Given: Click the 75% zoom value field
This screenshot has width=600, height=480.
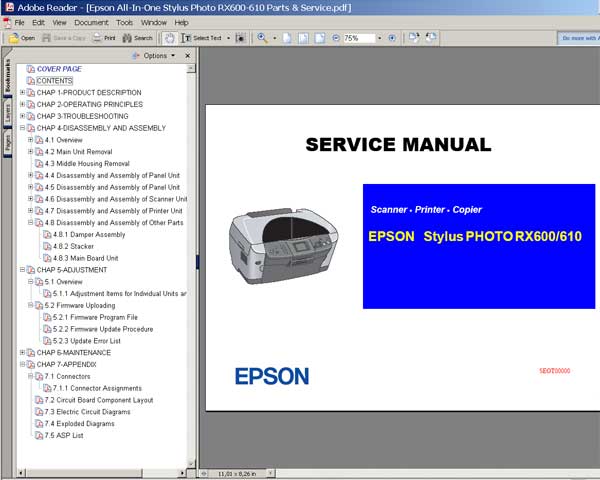Looking at the screenshot, I should click(359, 38).
